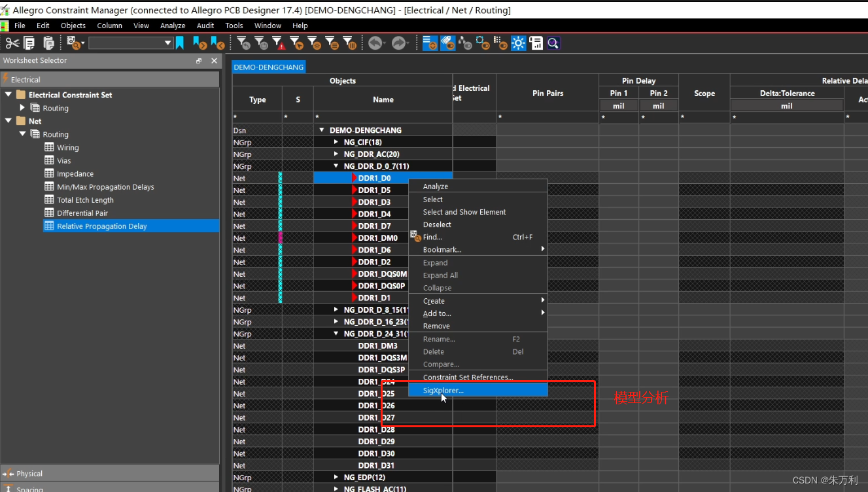Viewport: 868px width, 492px height.
Task: Expand the NG_CIF(18) net group
Action: pos(336,142)
